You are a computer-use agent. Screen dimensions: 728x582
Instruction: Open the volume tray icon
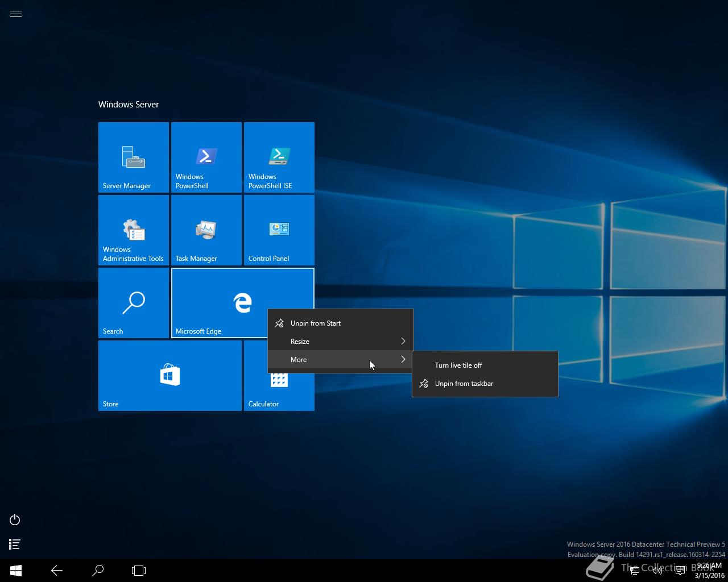pyautogui.click(x=657, y=571)
